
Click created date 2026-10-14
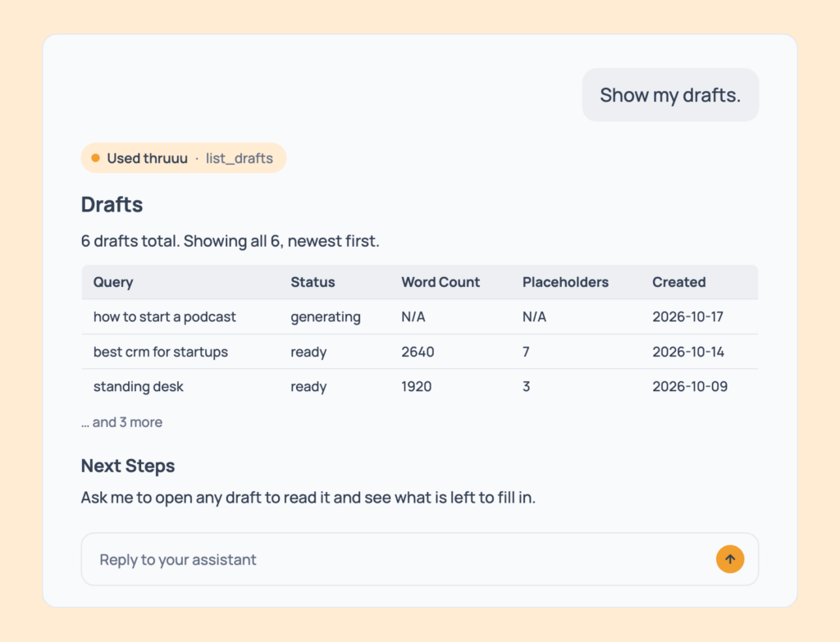point(688,352)
